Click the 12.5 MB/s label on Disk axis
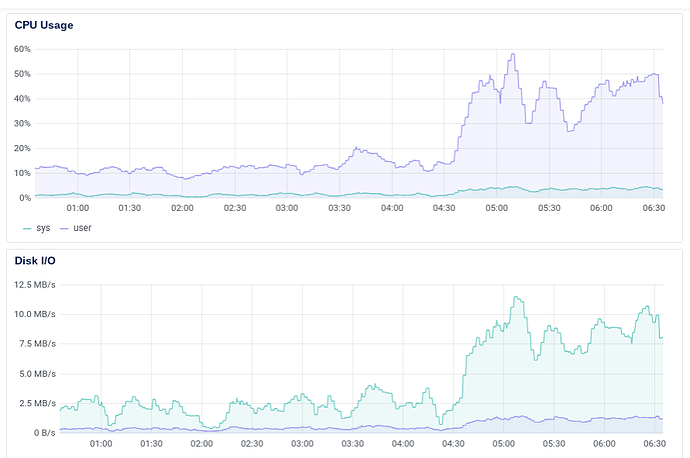This screenshot has height=458, width=690. coord(35,285)
